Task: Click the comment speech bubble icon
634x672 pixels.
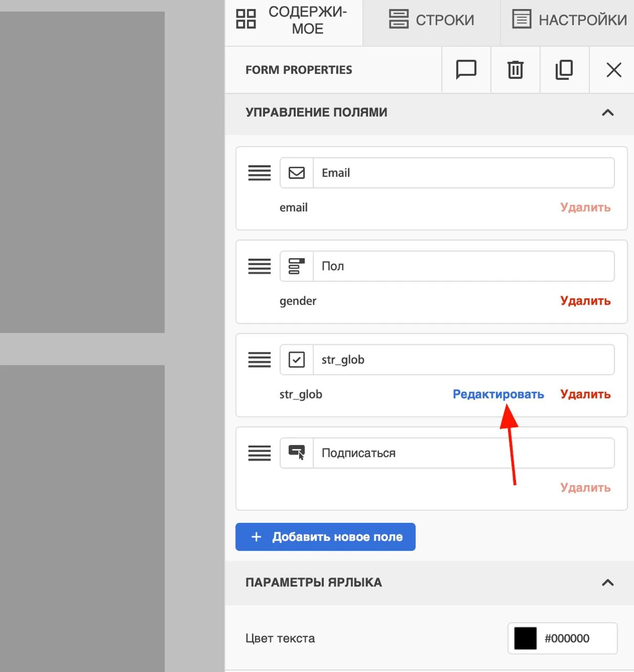Action: 466,70
